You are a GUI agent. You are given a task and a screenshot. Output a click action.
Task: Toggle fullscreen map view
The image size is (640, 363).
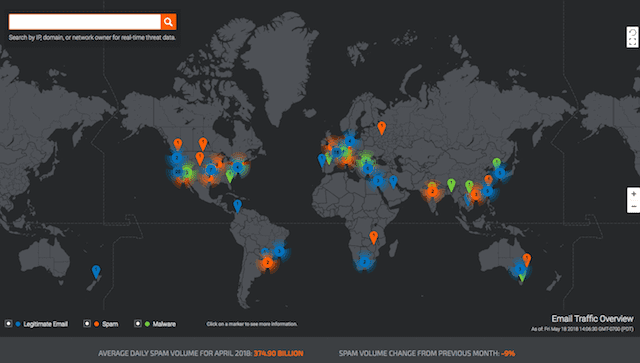[x=633, y=42]
